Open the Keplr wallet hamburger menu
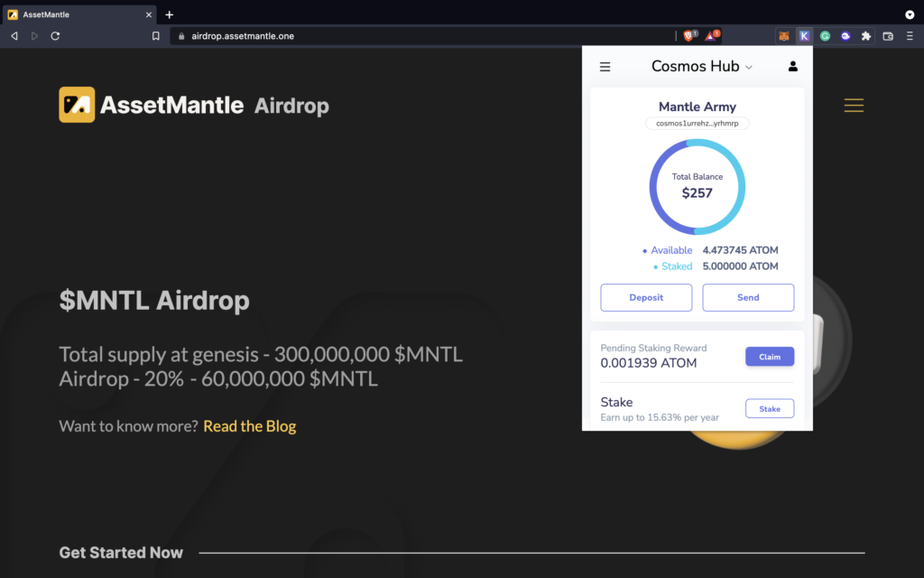 pos(605,67)
